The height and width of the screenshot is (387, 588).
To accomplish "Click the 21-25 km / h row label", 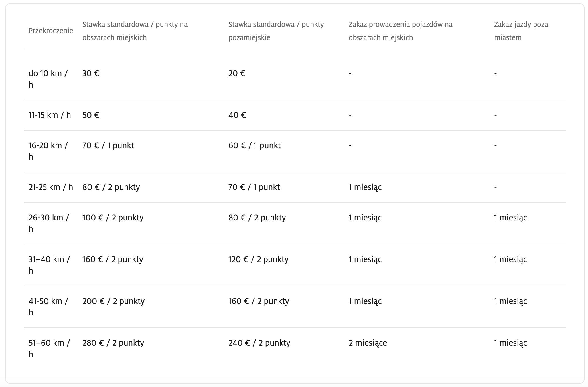I will click(51, 187).
